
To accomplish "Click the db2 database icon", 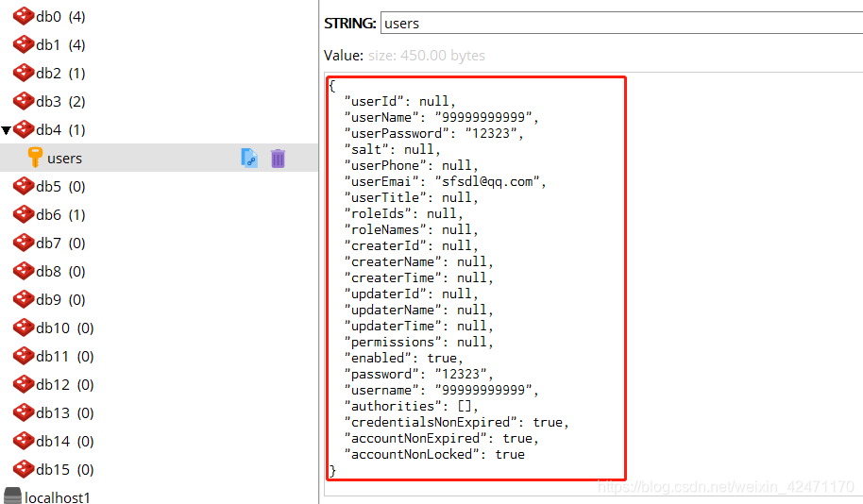I will (24, 73).
